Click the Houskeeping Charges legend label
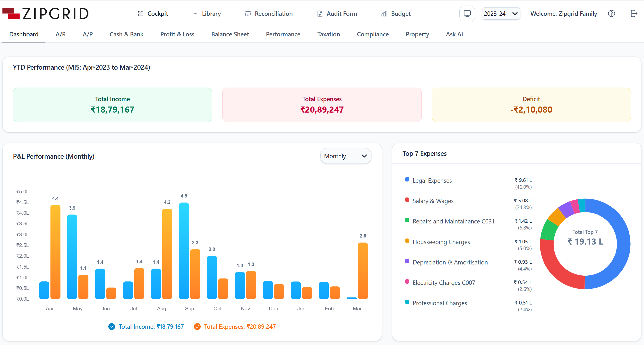644x345 pixels. point(441,242)
